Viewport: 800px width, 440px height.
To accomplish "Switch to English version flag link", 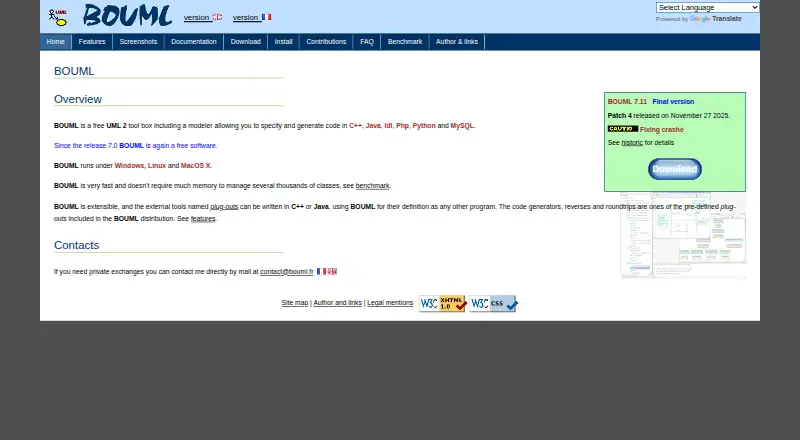I will pos(203,17).
